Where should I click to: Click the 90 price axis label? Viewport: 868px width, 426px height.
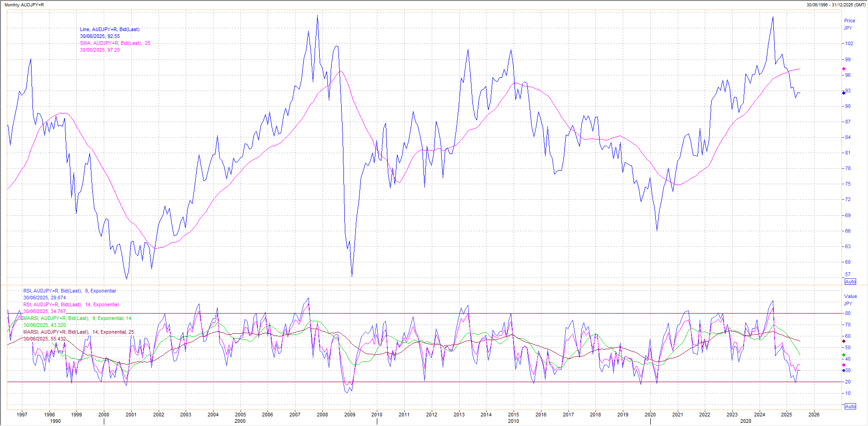point(848,106)
